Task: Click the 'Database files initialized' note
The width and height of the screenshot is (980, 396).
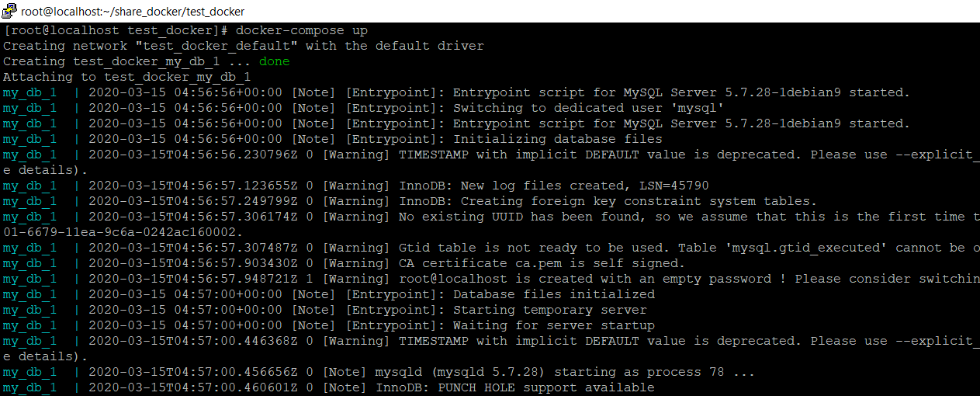Action: pyautogui.click(x=554, y=294)
